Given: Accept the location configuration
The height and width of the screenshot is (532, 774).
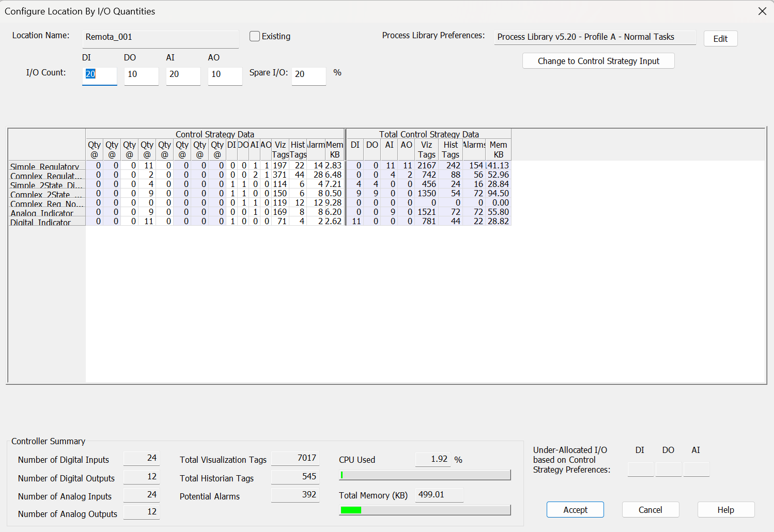Looking at the screenshot, I should (575, 510).
